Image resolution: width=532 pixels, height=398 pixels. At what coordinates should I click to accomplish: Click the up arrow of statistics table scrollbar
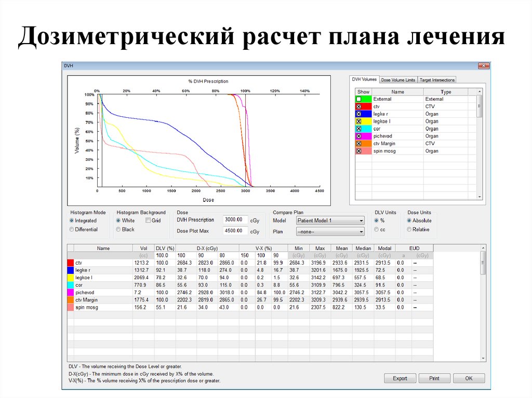pyautogui.click(x=483, y=248)
